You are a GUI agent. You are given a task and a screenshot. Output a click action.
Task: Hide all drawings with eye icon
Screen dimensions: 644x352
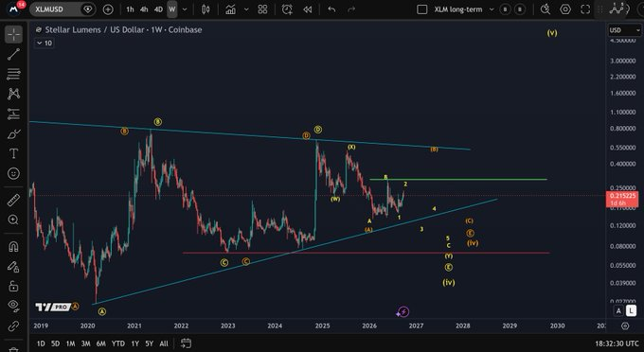click(13, 306)
